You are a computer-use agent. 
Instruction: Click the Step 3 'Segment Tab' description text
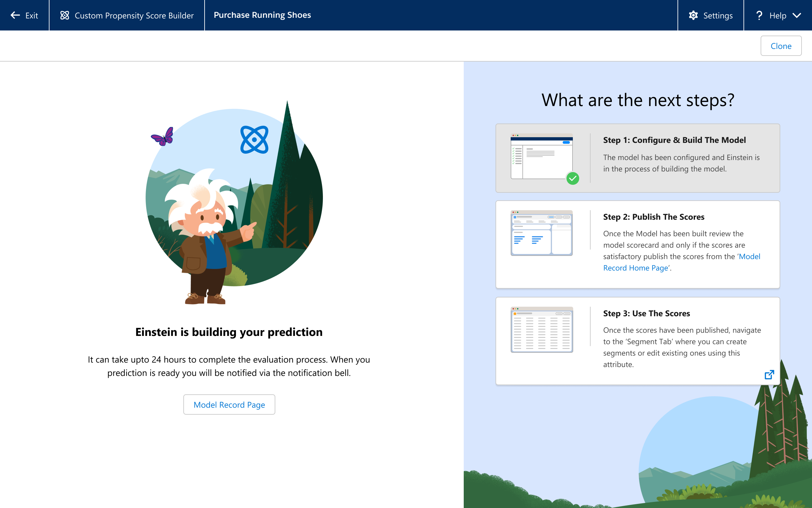(x=682, y=347)
